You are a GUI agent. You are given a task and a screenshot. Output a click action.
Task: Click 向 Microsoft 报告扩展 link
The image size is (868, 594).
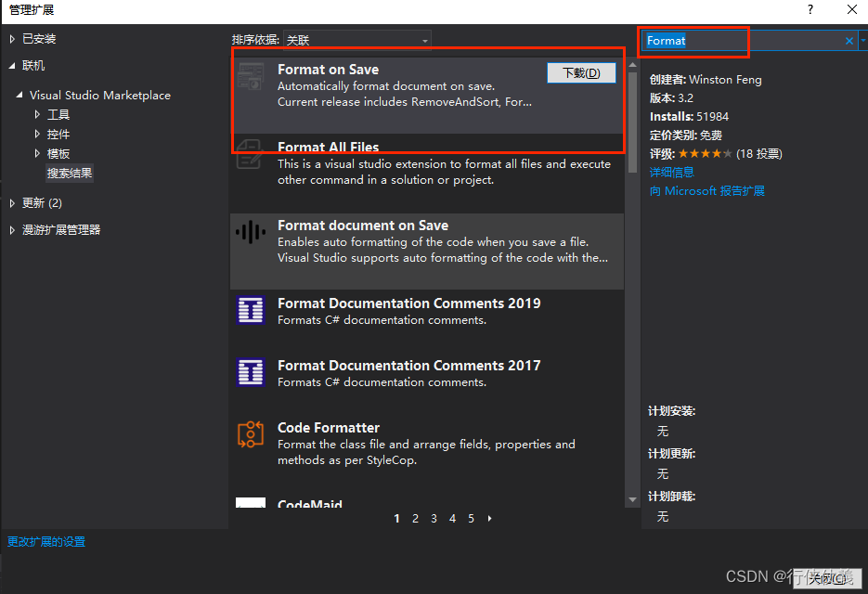point(706,191)
